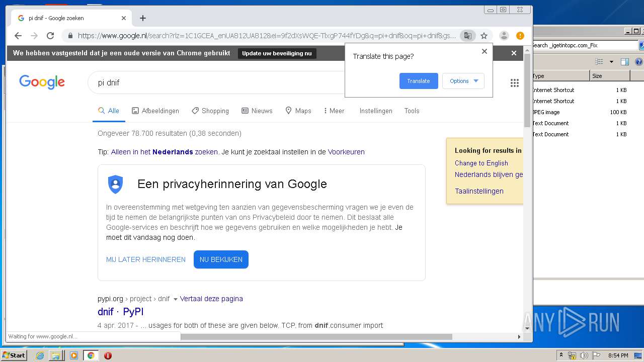Open Instellingen search settings
Screen dimensions: 644x362
pos(376,111)
